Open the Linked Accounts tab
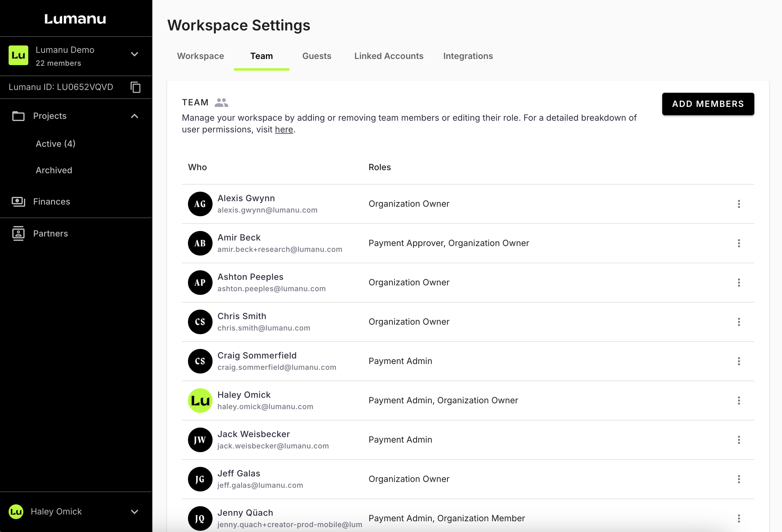Image resolution: width=782 pixels, height=532 pixels. (389, 56)
